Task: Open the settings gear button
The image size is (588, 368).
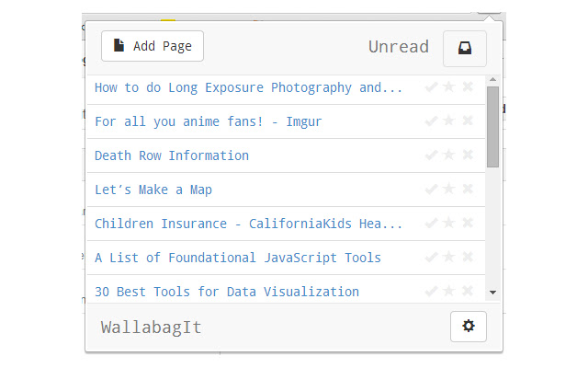Action: (x=469, y=327)
